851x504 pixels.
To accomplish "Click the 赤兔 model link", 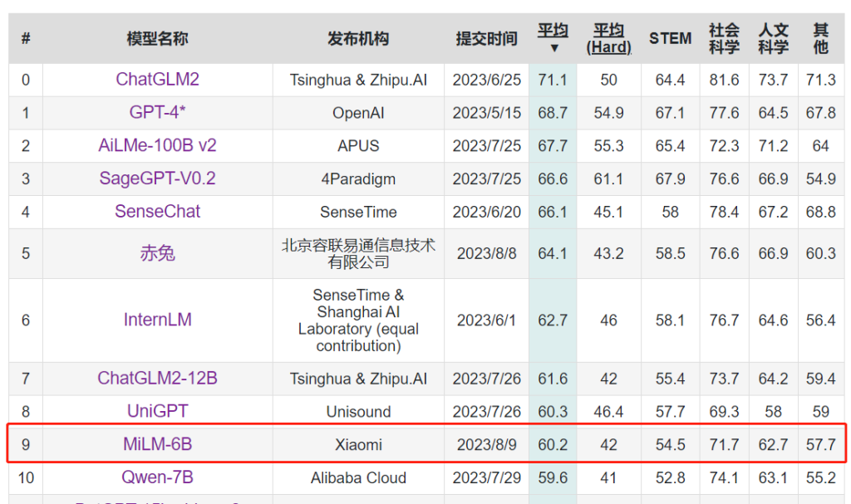I will [x=157, y=253].
